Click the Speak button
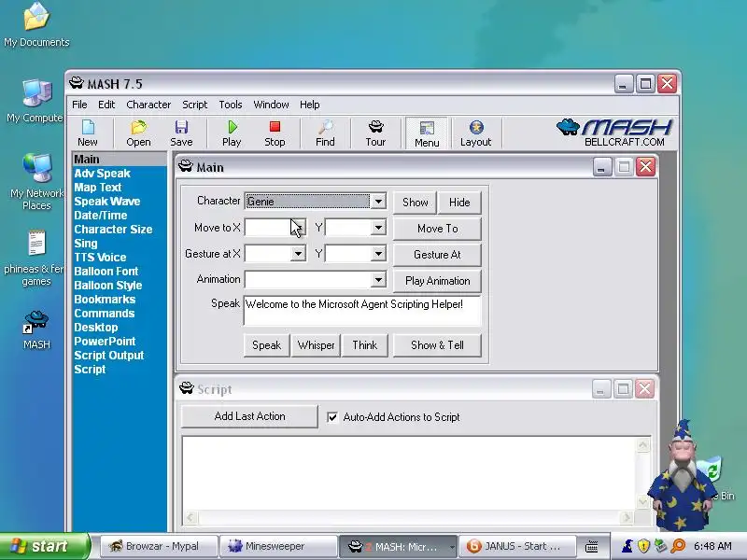The height and width of the screenshot is (560, 747). [x=266, y=345]
